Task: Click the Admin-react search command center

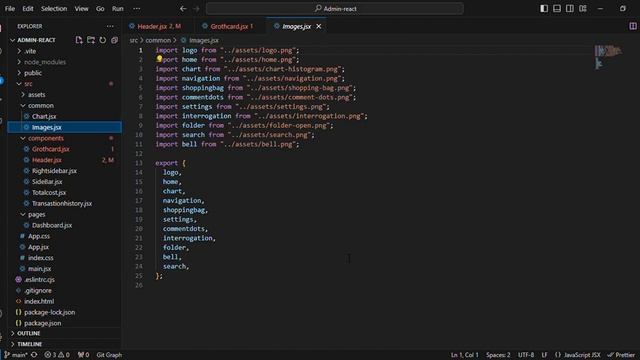Action: pos(335,9)
